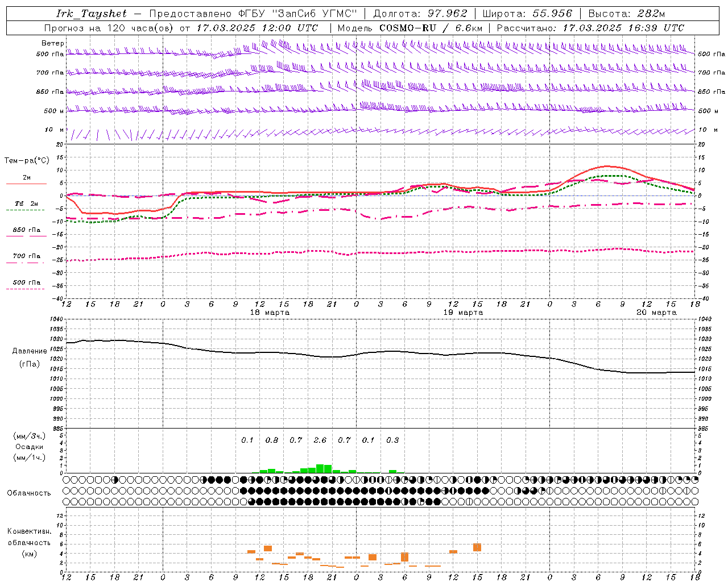728x582 pixels.
Task: Click the Широта: 55.956 header field
Action: click(x=527, y=14)
